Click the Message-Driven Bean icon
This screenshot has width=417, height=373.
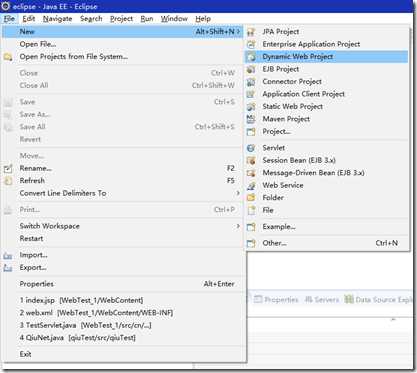pyautogui.click(x=251, y=173)
